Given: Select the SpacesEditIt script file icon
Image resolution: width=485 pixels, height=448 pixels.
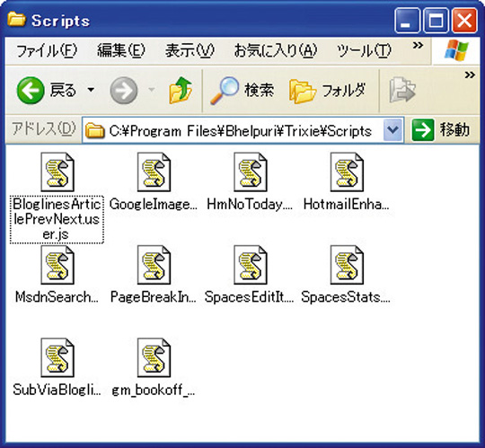Looking at the screenshot, I should click(251, 265).
